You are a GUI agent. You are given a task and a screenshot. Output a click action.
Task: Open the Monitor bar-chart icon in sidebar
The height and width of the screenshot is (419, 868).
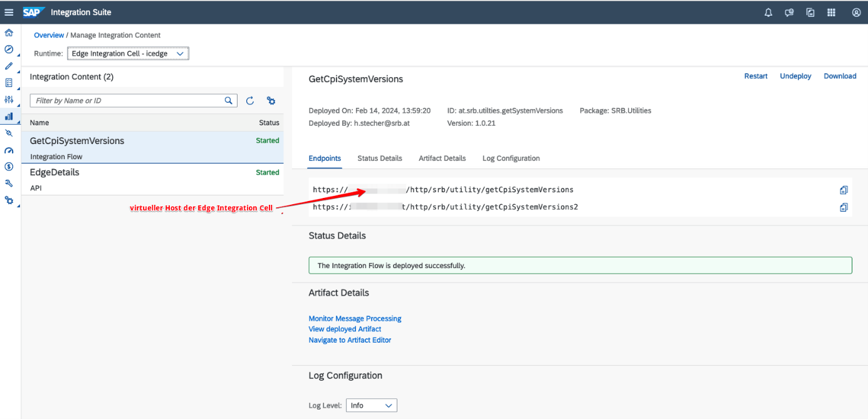pos(9,116)
